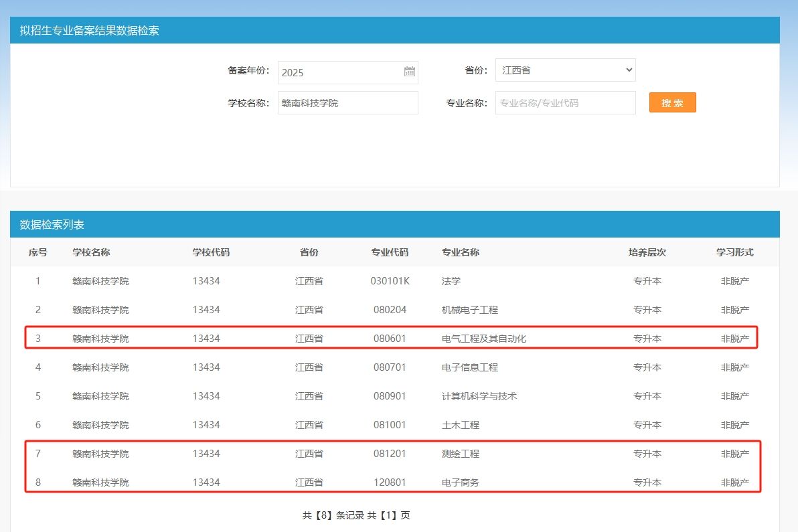Screen dimensions: 798x532
Task: Click the orange 搜索 button
Action: [672, 102]
